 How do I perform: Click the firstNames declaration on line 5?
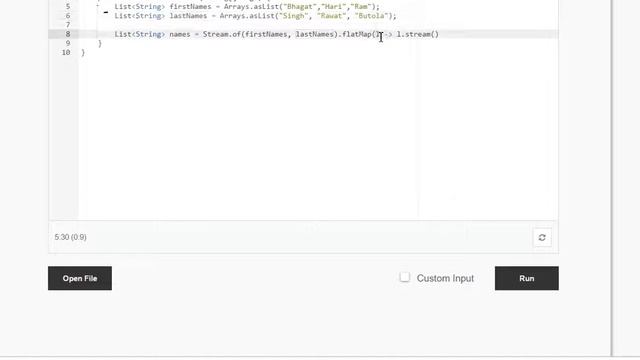[x=247, y=7]
